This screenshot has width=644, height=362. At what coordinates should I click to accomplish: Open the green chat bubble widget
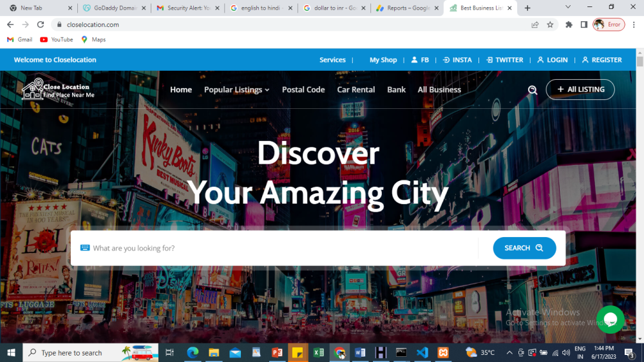pyautogui.click(x=611, y=319)
